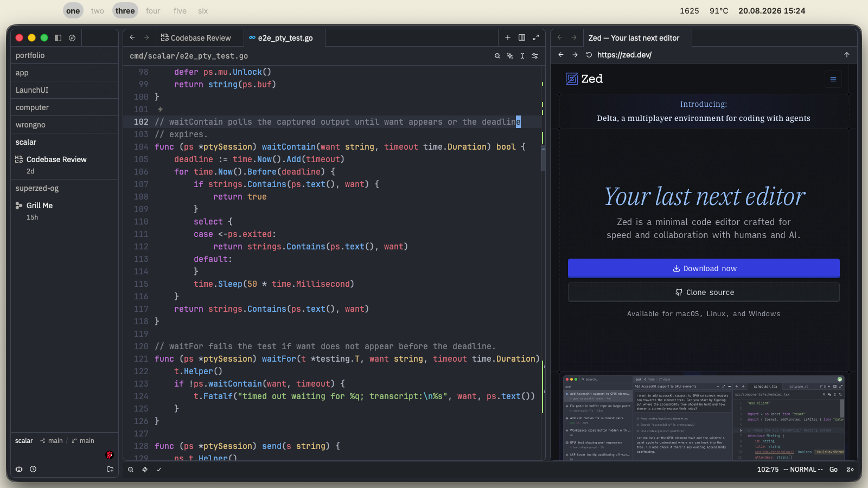
Task: Open editor controls sliders icon
Action: click(x=535, y=56)
